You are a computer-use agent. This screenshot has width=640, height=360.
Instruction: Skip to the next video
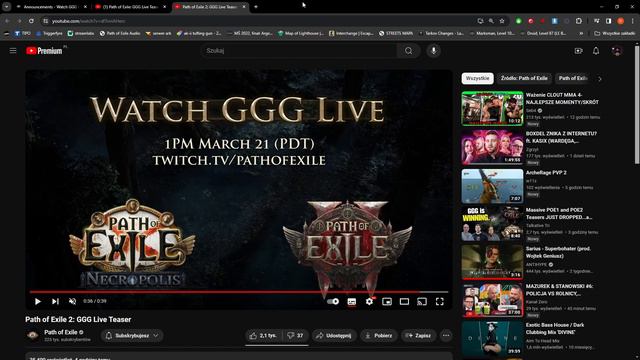(x=55, y=301)
